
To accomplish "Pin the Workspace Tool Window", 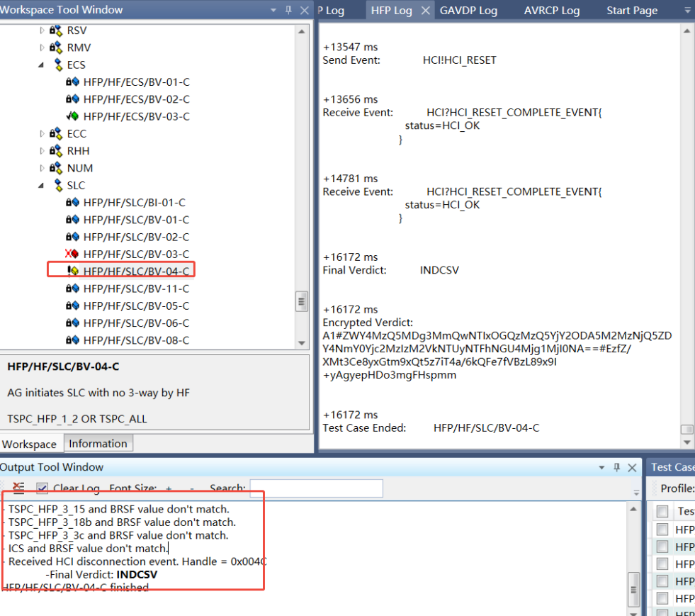I will [x=288, y=10].
